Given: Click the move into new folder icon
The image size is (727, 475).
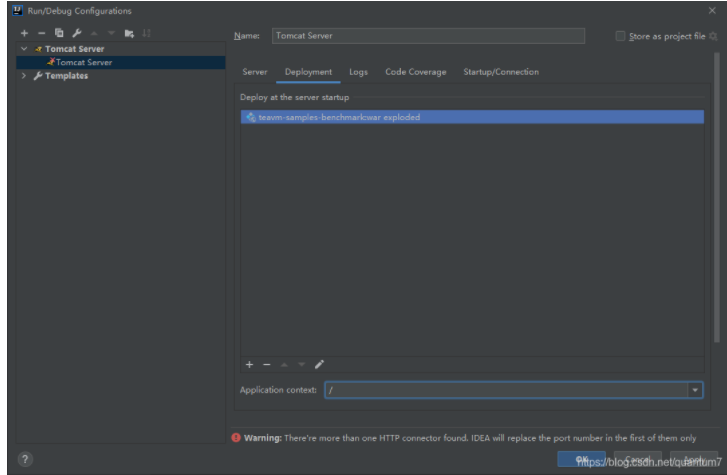Looking at the screenshot, I should [129, 33].
